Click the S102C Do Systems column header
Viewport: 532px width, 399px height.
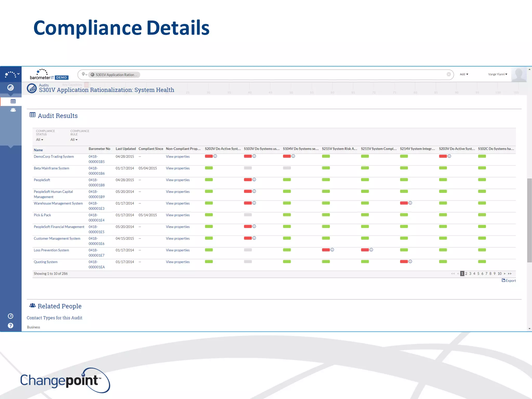coord(496,149)
